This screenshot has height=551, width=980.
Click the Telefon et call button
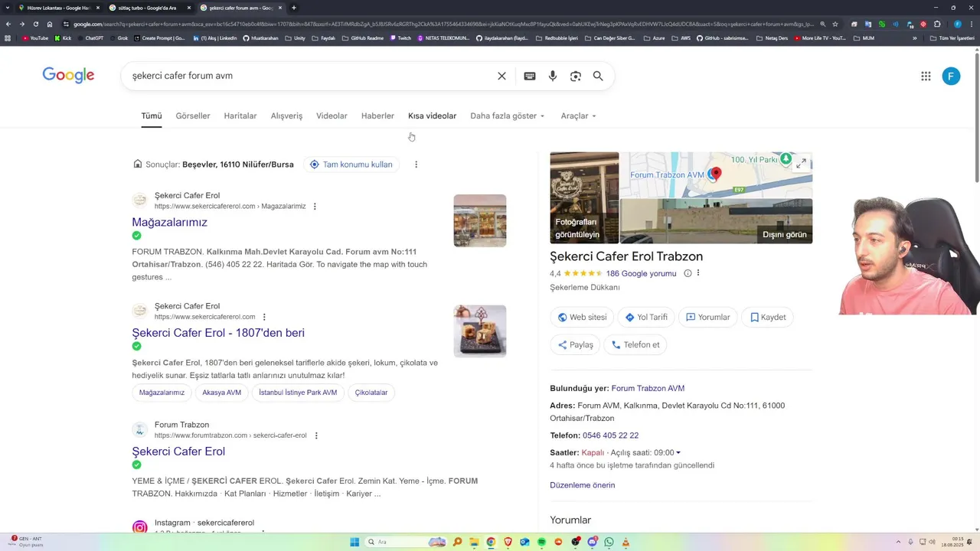(635, 345)
